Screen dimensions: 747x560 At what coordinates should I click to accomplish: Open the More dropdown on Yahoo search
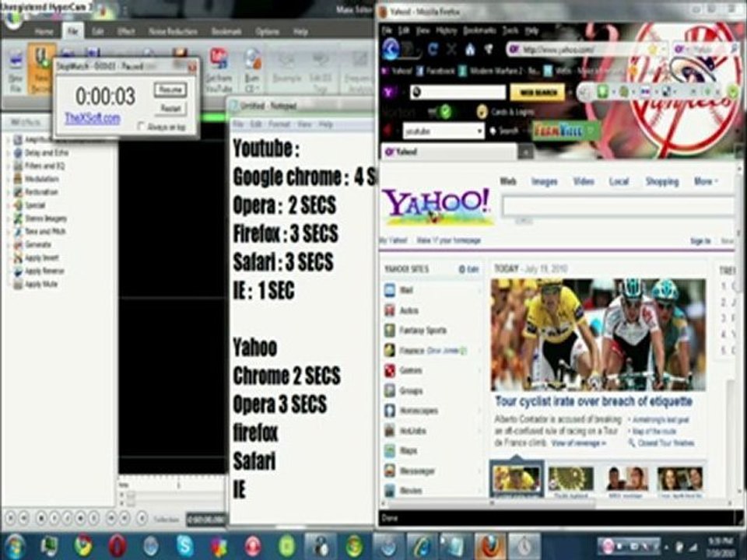[706, 181]
